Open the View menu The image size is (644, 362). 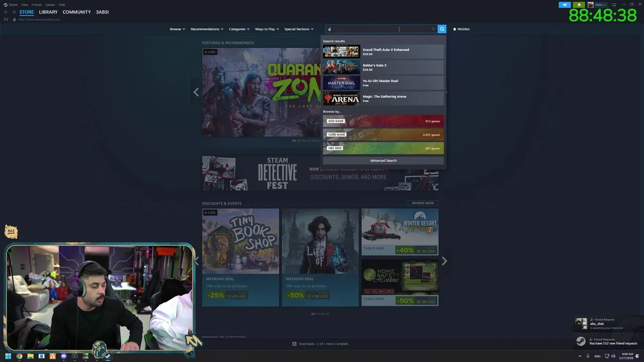click(x=24, y=5)
